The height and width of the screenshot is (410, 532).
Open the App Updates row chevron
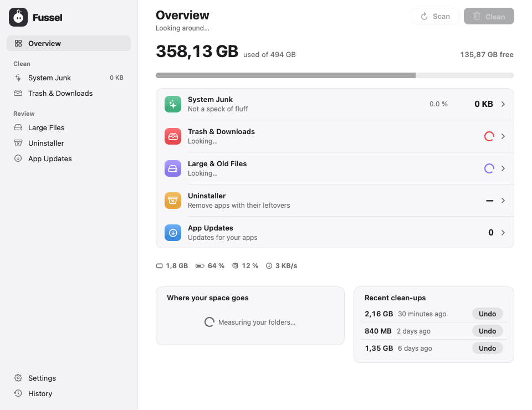pyautogui.click(x=503, y=233)
